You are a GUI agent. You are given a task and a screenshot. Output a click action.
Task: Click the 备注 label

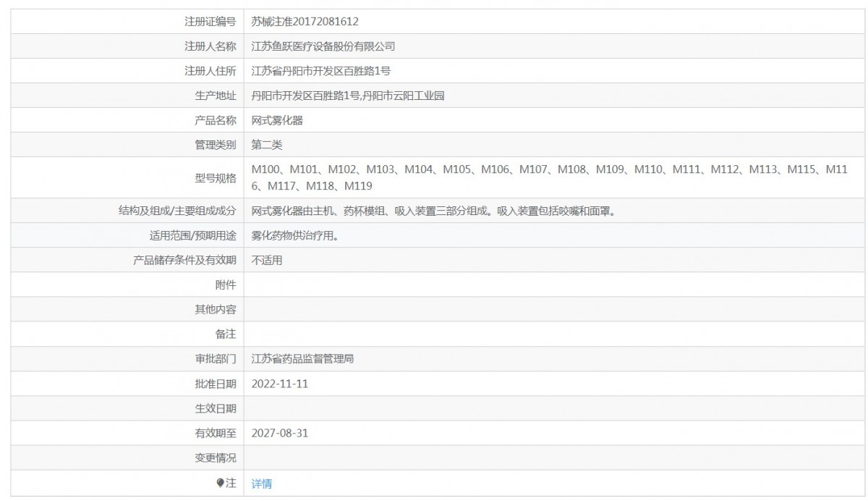click(226, 334)
